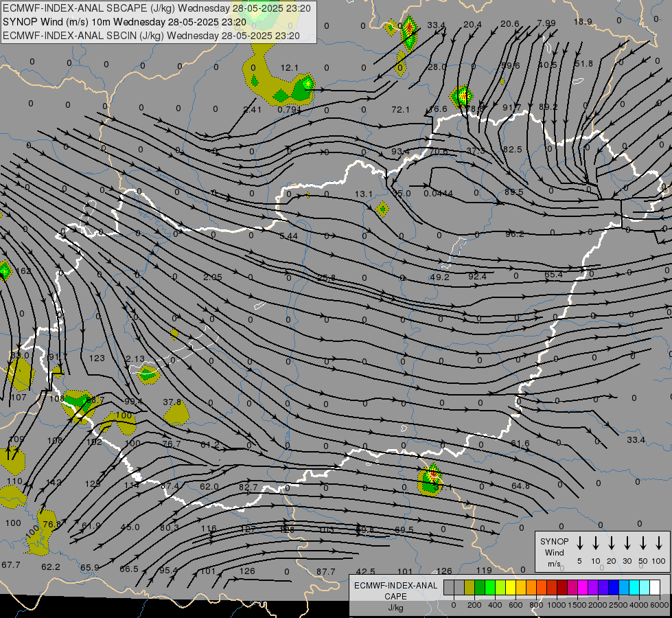Click the 51.8 value on the map
Screen dimensions: 672x618
(583, 63)
